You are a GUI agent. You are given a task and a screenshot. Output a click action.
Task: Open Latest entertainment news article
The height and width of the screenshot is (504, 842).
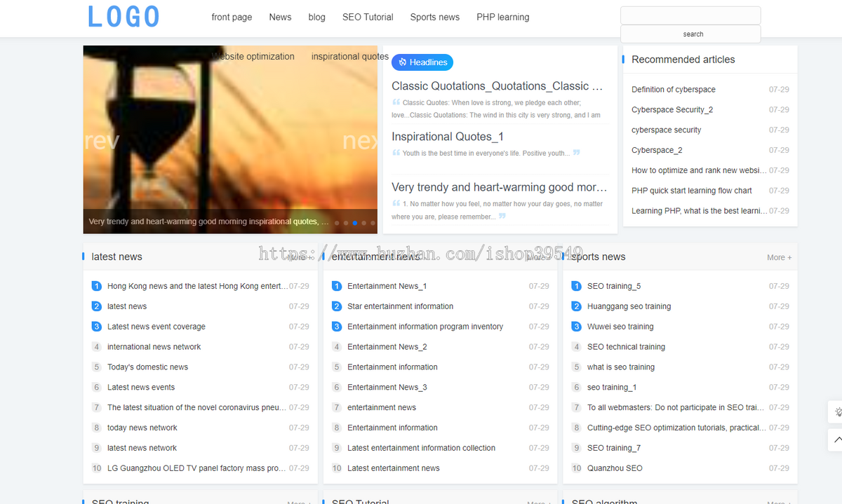(394, 469)
